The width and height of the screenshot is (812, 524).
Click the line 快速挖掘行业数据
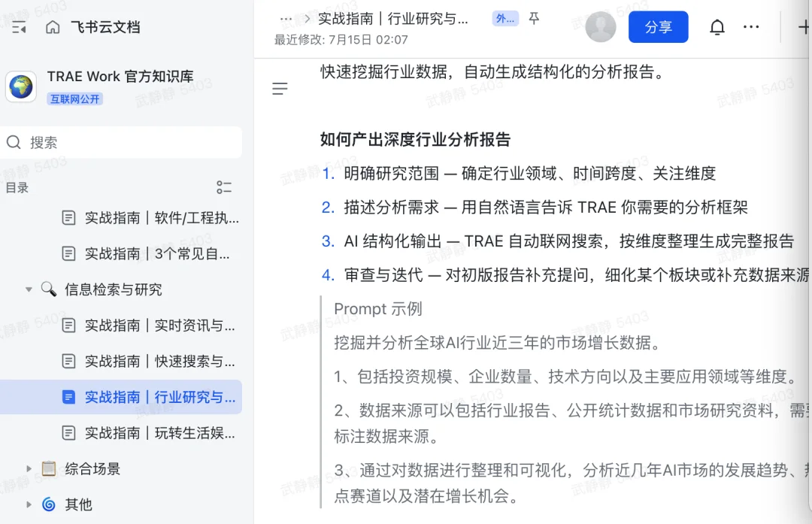coord(492,72)
